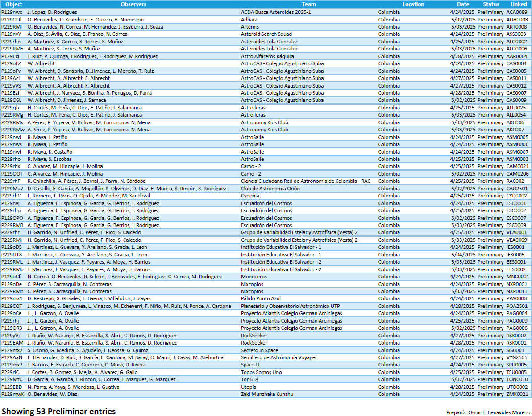The height and width of the screenshot is (416, 532).
Task: Select object P129nwx in the first row
Action: coord(12,12)
